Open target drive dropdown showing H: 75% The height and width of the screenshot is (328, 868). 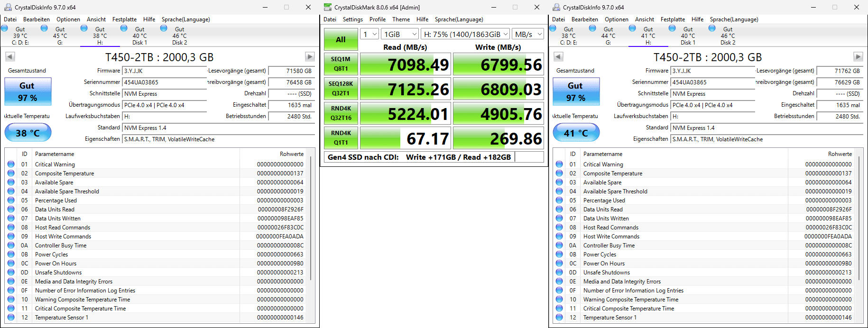(x=466, y=34)
